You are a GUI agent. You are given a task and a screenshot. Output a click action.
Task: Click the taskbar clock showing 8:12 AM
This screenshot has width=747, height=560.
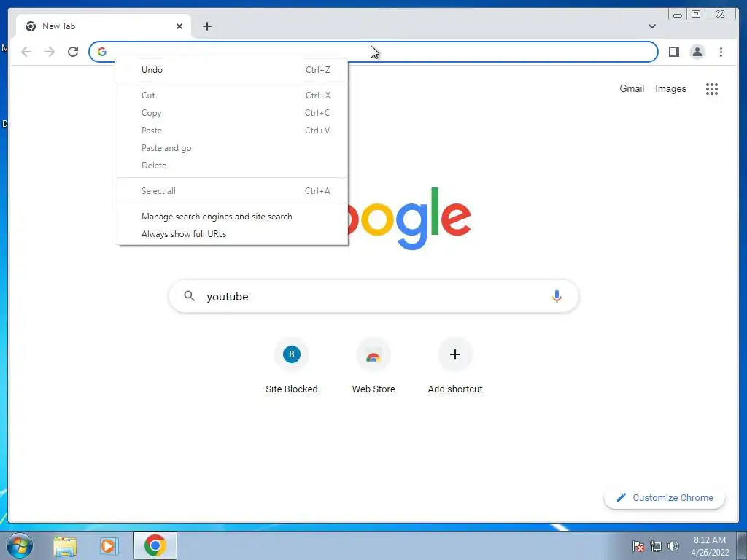point(710,546)
